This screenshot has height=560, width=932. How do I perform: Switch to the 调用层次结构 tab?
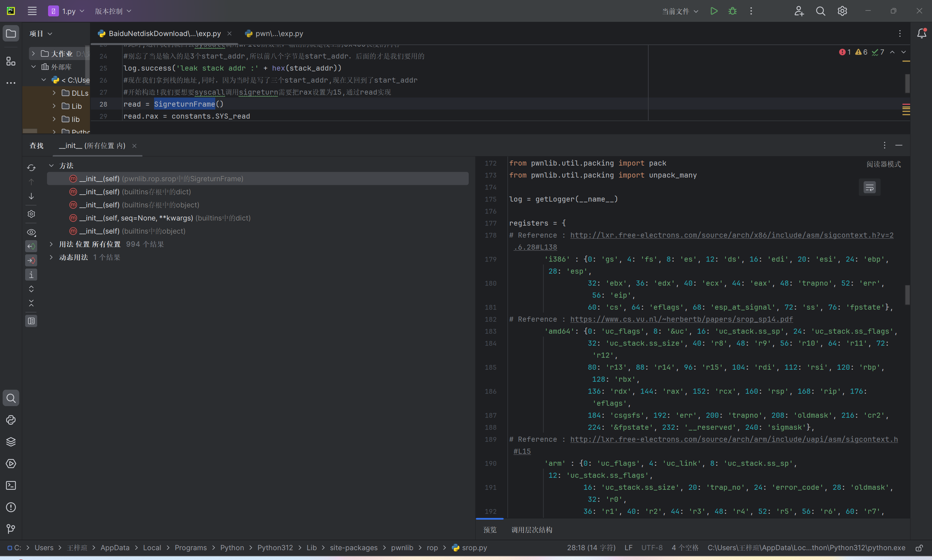coord(531,530)
